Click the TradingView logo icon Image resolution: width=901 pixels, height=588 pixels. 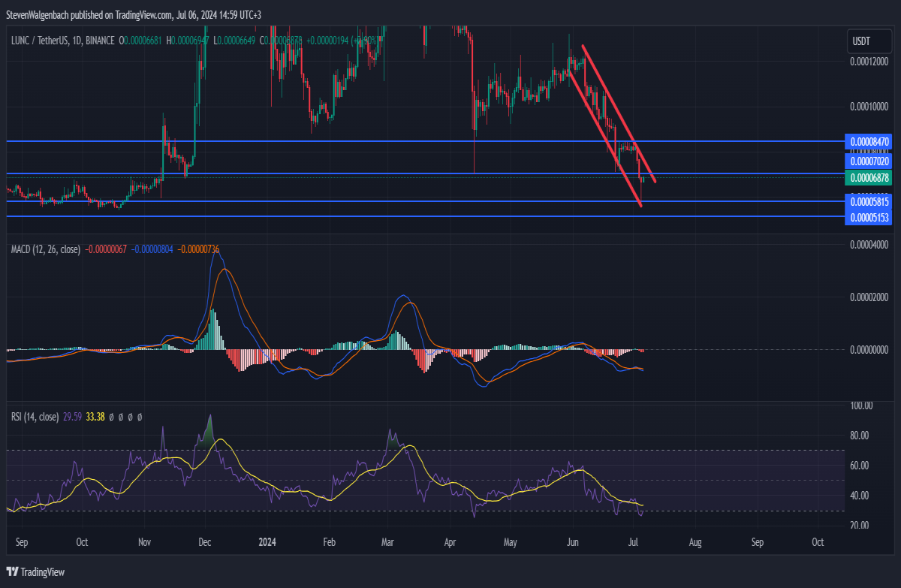[x=12, y=572]
